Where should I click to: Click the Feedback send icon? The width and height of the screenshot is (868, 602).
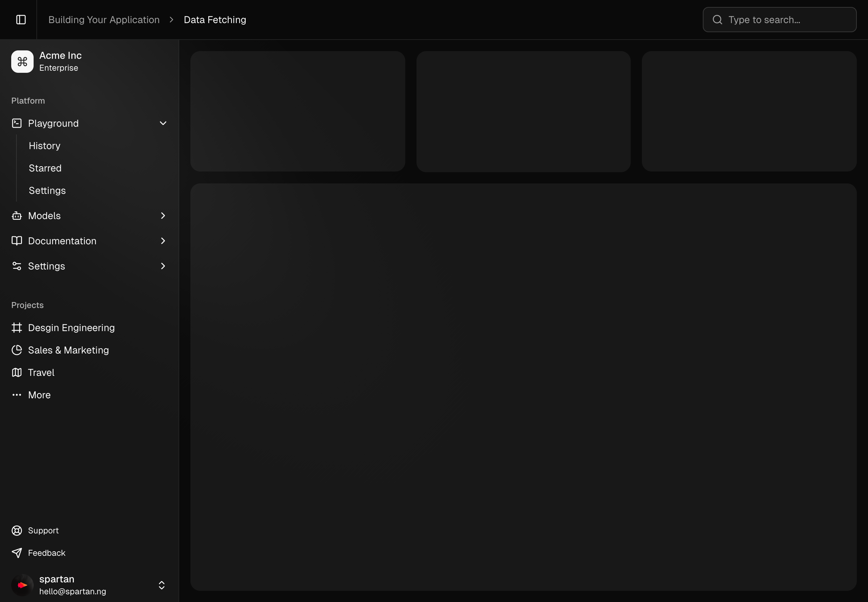tap(17, 553)
